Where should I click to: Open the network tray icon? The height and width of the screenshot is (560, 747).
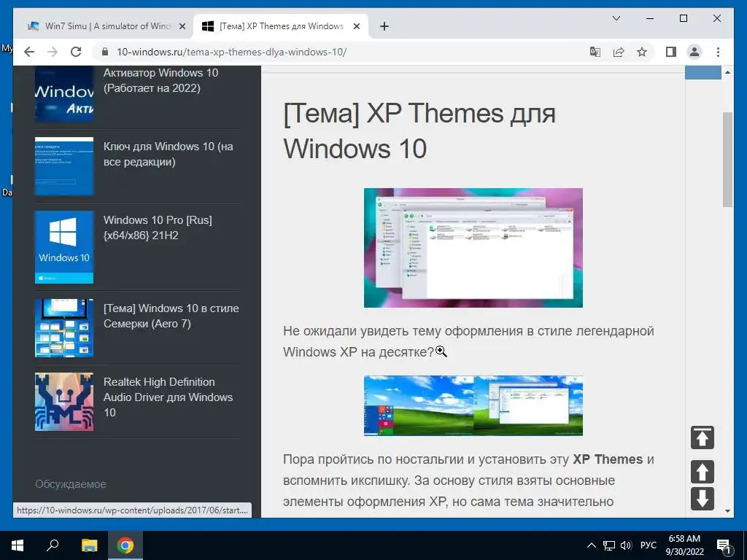click(609, 545)
